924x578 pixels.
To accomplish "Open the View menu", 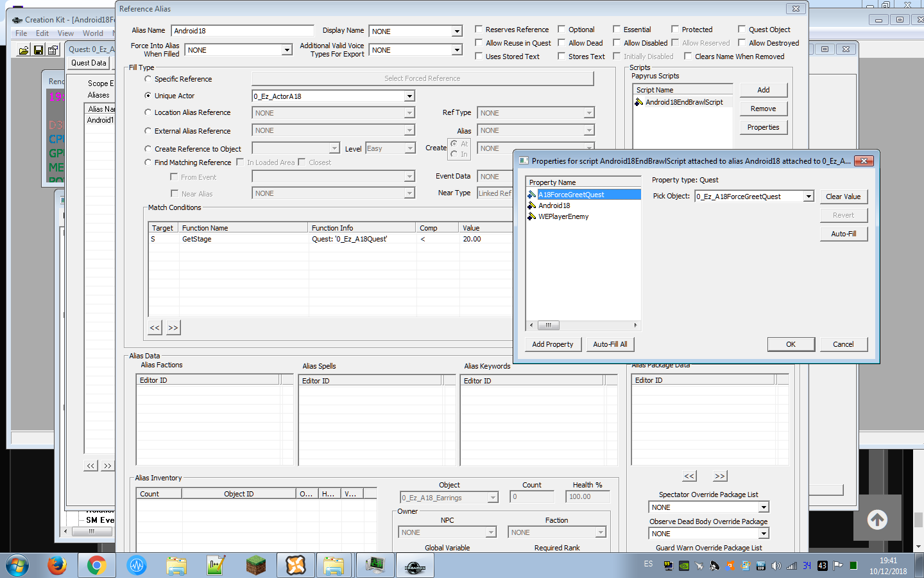I will click(65, 33).
